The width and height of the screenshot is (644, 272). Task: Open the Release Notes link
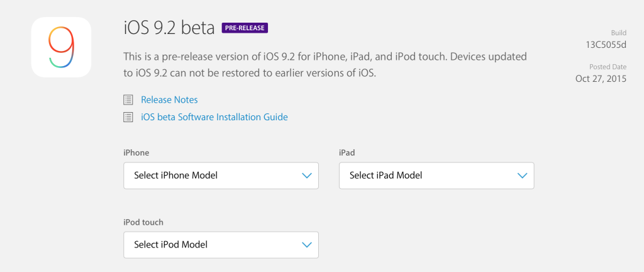pos(169,99)
